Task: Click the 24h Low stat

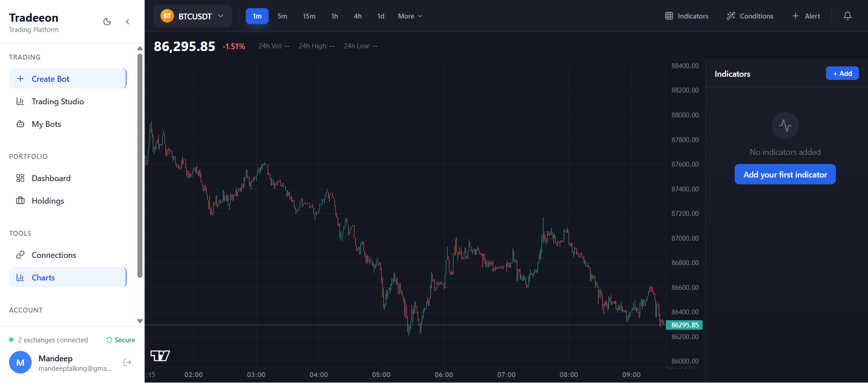Action: point(361,46)
